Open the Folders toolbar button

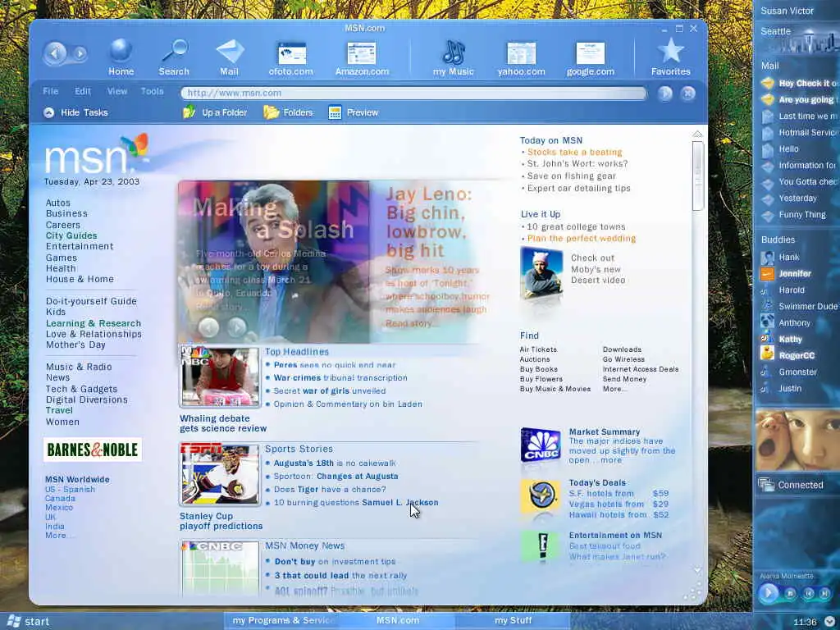(x=288, y=112)
